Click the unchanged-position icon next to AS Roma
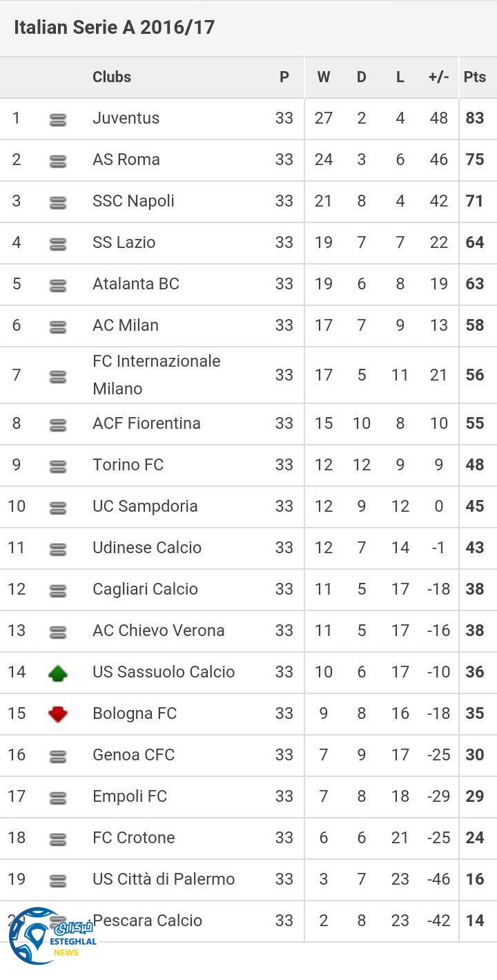This screenshot has width=497, height=980. [58, 162]
